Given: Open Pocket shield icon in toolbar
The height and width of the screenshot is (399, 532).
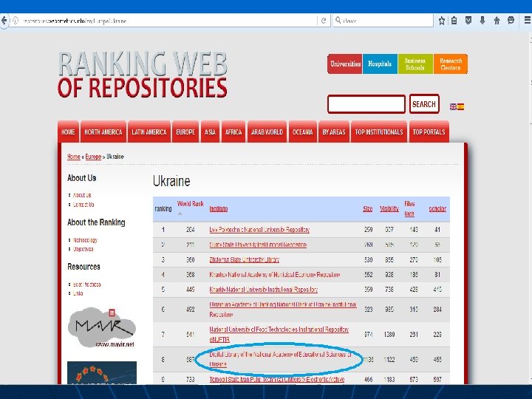Looking at the screenshot, I should tap(468, 21).
